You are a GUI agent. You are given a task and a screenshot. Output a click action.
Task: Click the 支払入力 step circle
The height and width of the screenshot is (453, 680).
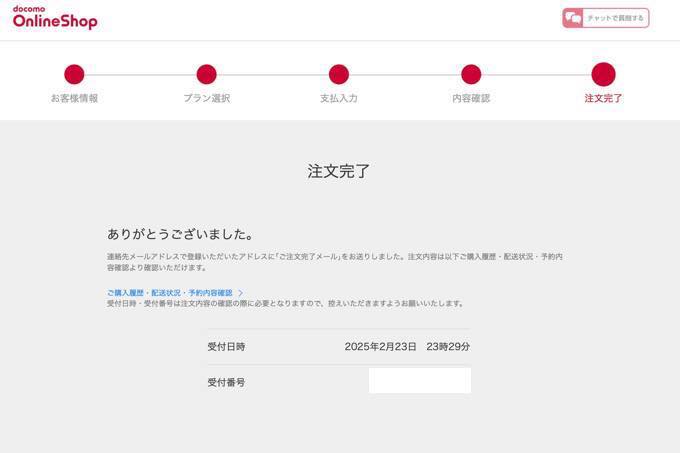point(339,74)
